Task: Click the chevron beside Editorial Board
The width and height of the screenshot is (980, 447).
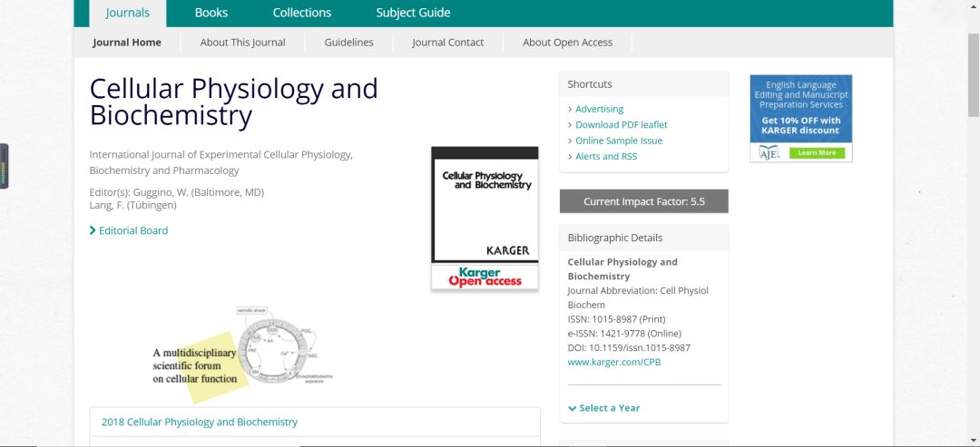Action: point(93,230)
